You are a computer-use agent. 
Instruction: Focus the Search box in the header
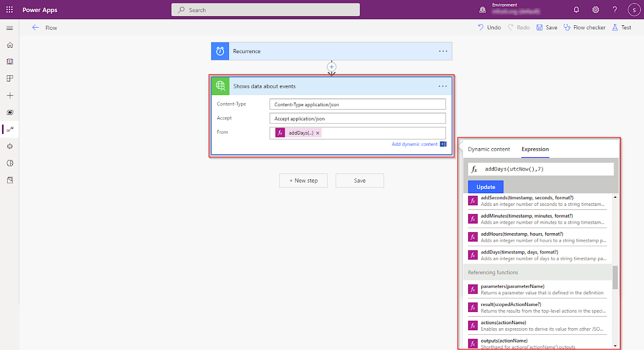click(x=265, y=10)
